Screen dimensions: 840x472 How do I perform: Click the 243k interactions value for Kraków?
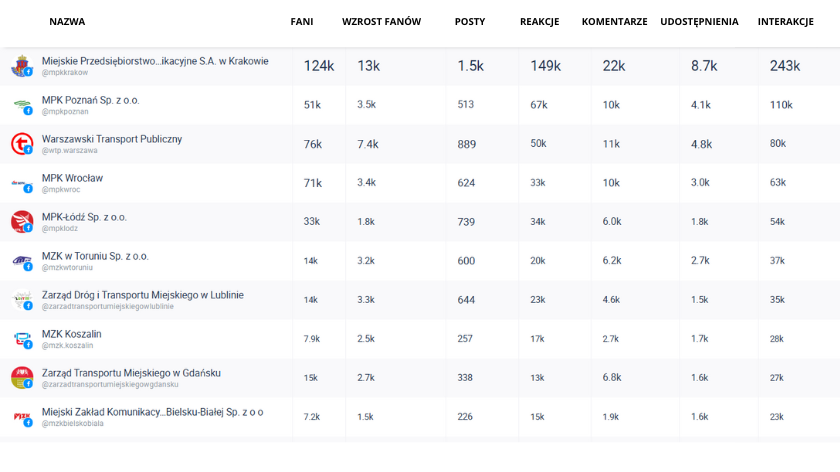pos(784,66)
